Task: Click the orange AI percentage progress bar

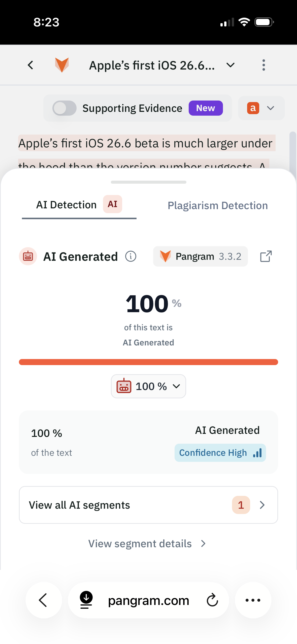Action: [148, 362]
